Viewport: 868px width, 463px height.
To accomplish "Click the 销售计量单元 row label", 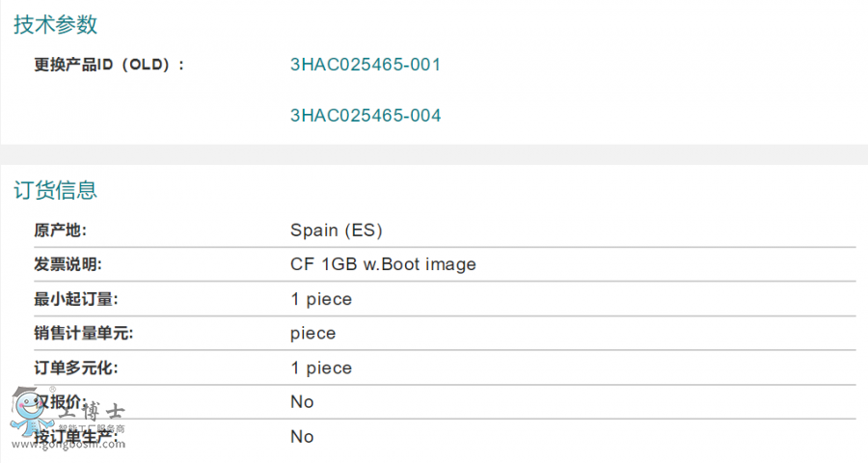I will coord(83,334).
